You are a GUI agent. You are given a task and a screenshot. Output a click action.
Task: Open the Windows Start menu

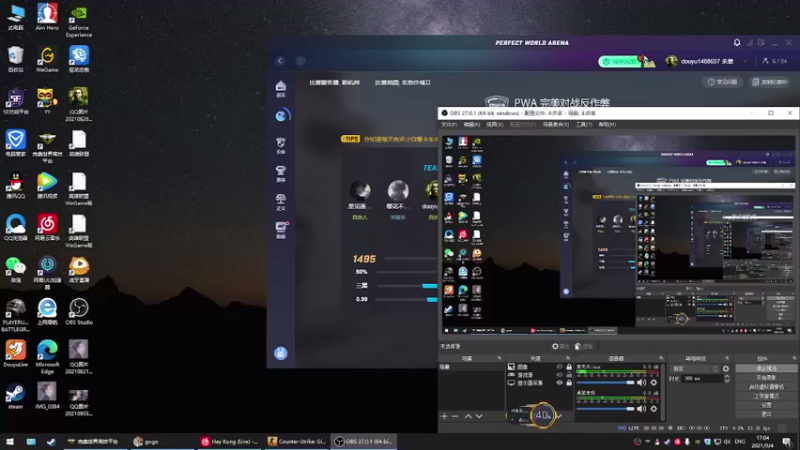pyautogui.click(x=10, y=442)
